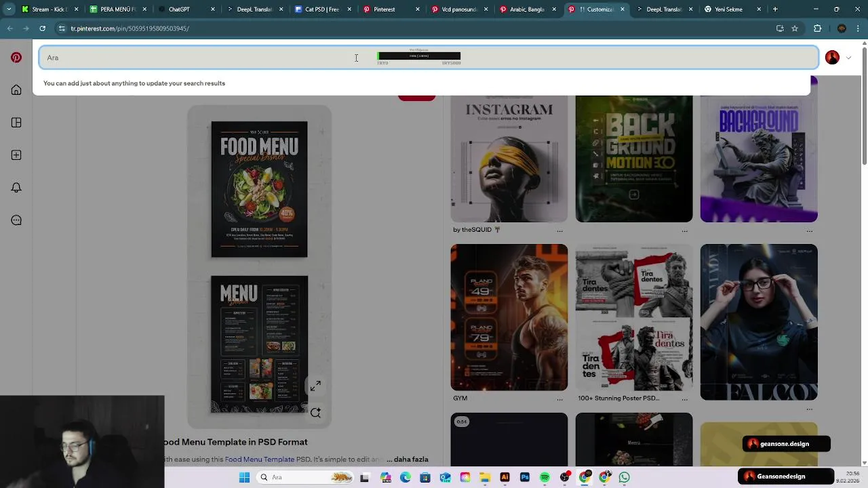The image size is (868, 488).
Task: Click the 'daha fazla' link in description
Action: [411, 459]
